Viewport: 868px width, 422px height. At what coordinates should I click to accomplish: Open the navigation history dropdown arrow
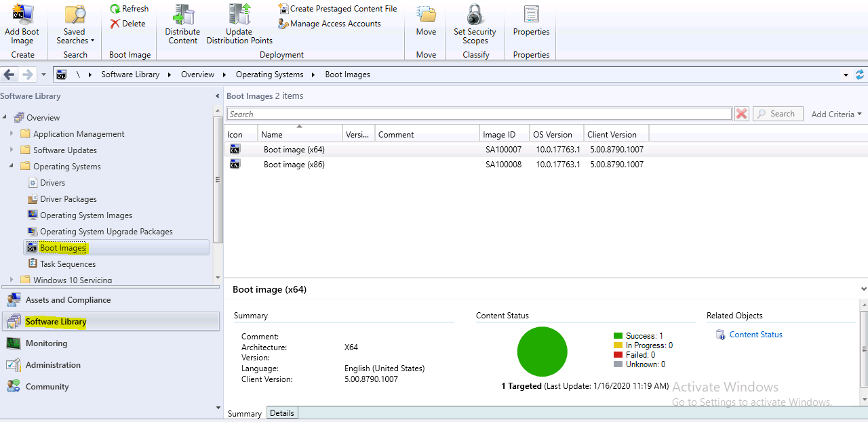[44, 75]
